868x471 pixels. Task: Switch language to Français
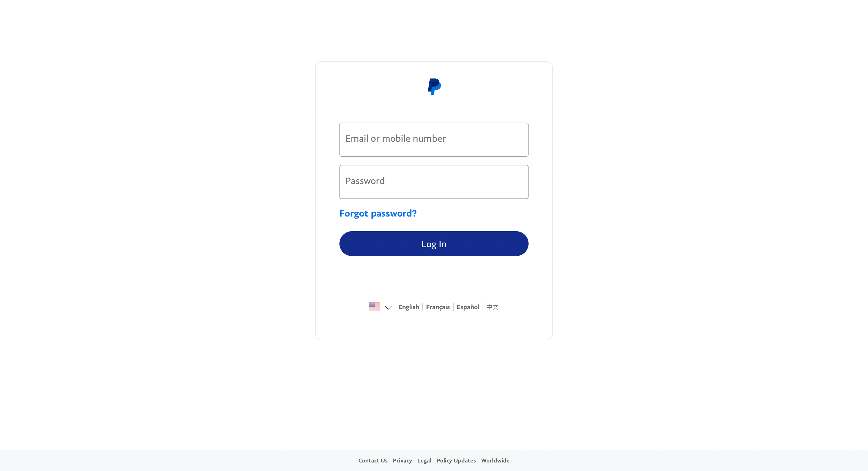tap(438, 307)
